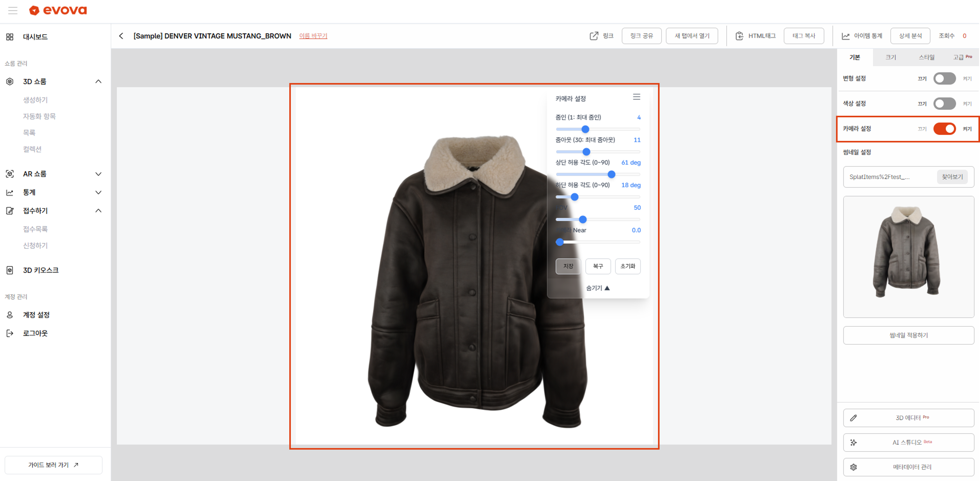Switch to the 크기 tab
The image size is (980, 481).
pyautogui.click(x=890, y=57)
